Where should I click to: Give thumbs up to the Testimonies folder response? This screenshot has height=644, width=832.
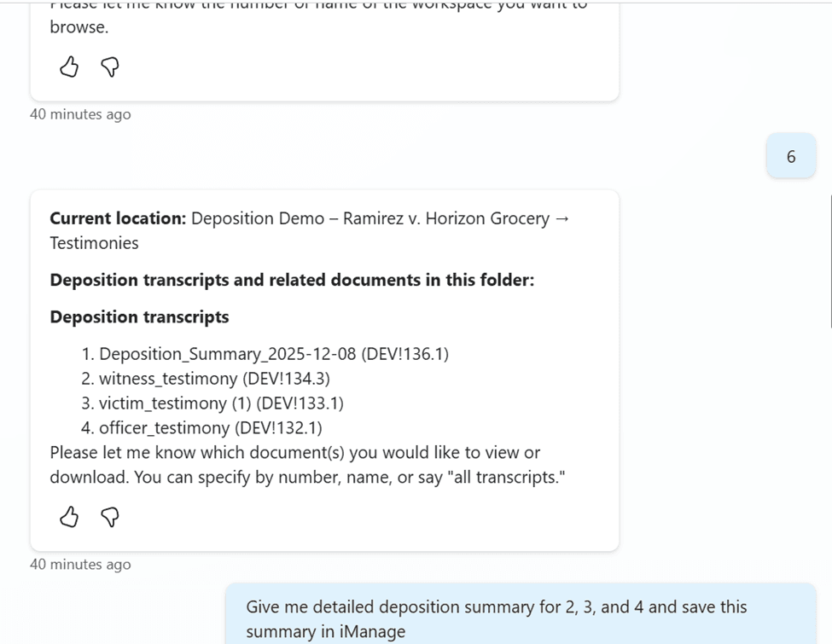(69, 517)
